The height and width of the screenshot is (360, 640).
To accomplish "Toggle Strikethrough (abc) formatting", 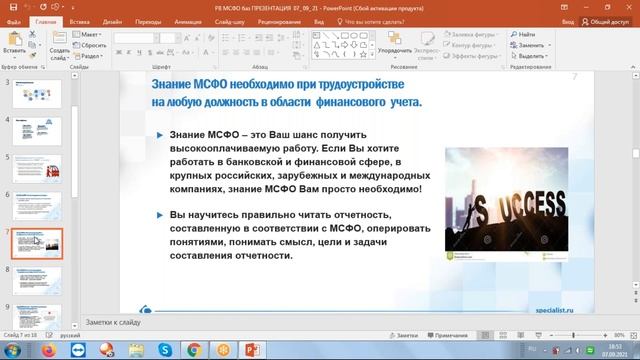I will click(x=160, y=53).
